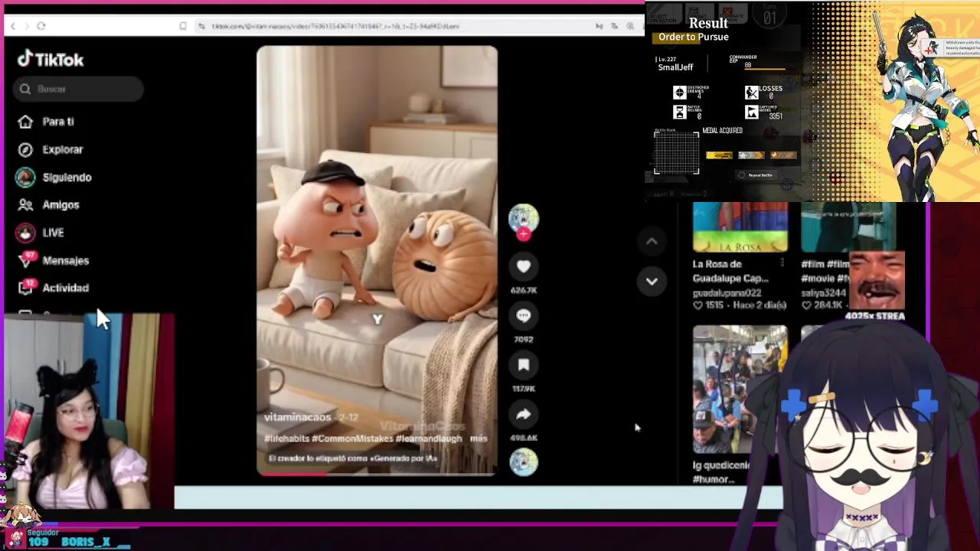The width and height of the screenshot is (980, 551).
Task: Click the playing video of the cartoon characters
Action: pos(377,260)
